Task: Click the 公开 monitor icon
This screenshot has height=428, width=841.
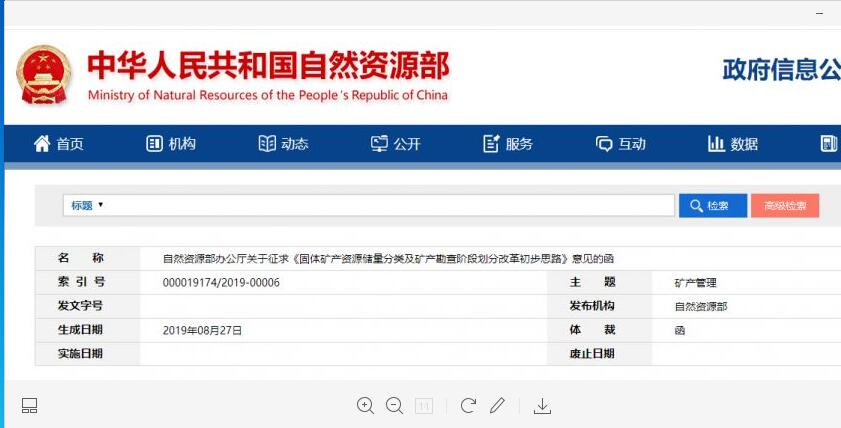Action: [379, 144]
